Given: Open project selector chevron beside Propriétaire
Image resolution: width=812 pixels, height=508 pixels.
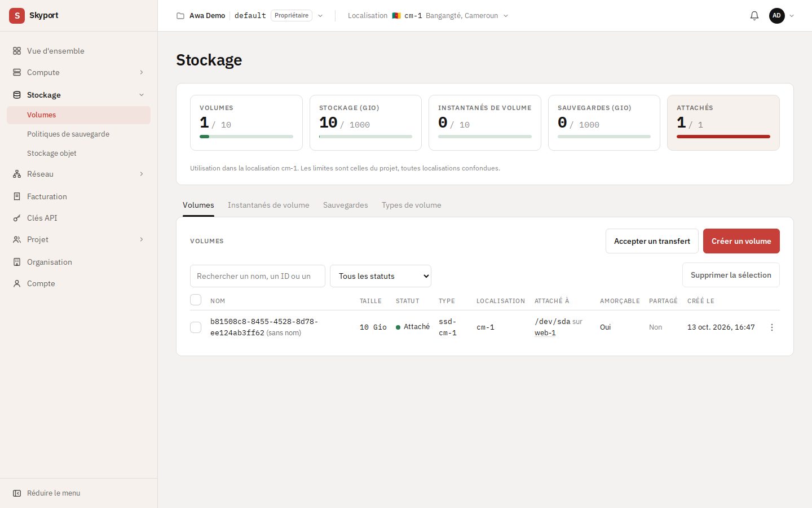Looking at the screenshot, I should coord(320,16).
